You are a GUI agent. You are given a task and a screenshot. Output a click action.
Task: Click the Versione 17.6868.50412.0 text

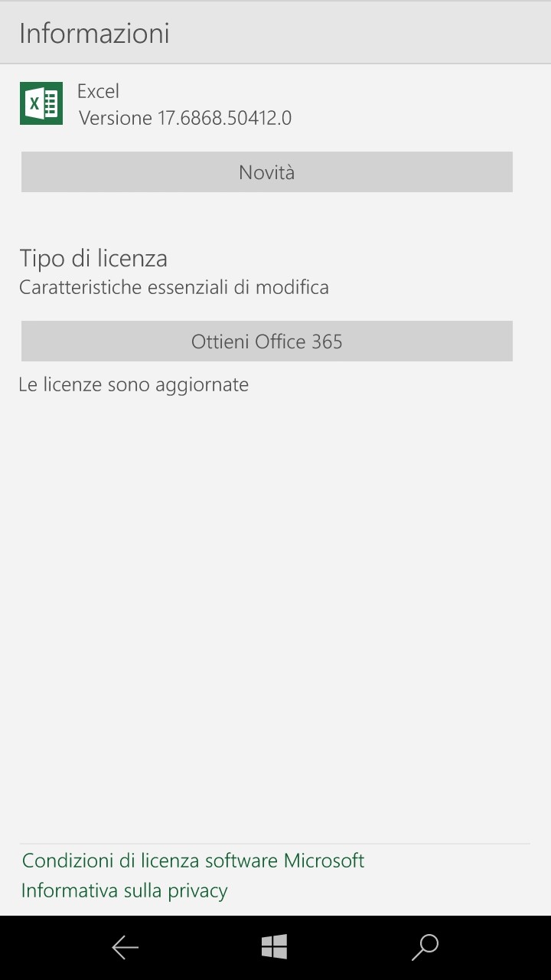click(185, 118)
